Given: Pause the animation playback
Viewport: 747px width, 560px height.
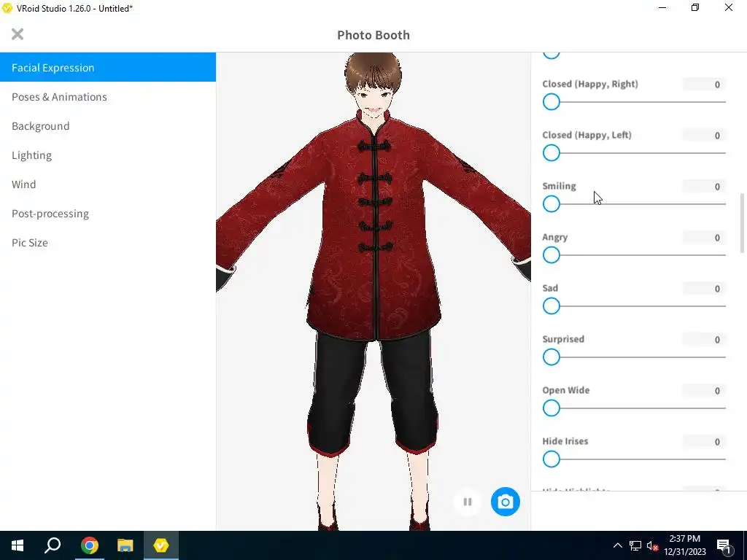Looking at the screenshot, I should pyautogui.click(x=468, y=502).
